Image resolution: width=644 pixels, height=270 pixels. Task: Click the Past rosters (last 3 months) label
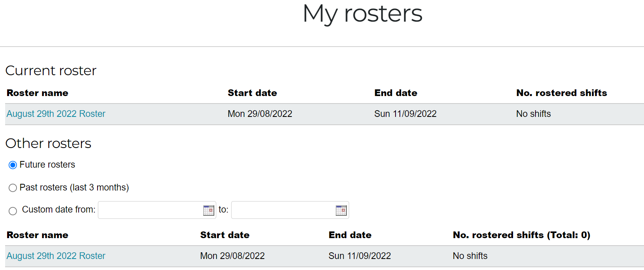pos(74,187)
